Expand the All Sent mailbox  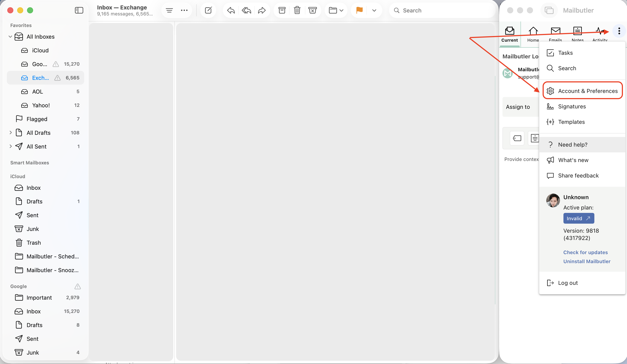(11, 146)
